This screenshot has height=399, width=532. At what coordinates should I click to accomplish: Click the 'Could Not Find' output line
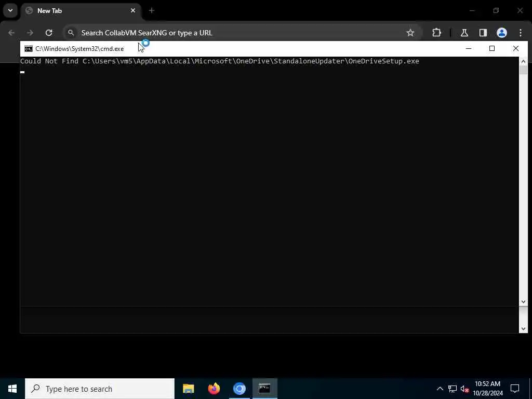[x=220, y=61]
